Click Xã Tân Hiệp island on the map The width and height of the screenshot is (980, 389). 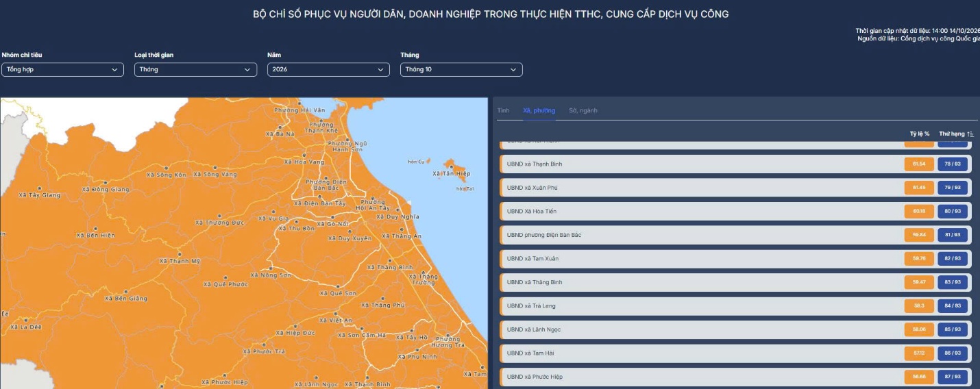[x=452, y=174]
